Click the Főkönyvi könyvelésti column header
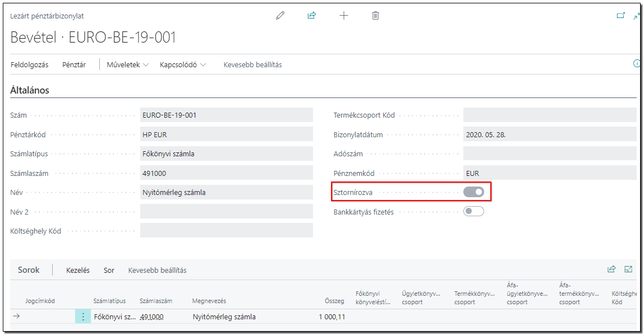 tap(373, 297)
